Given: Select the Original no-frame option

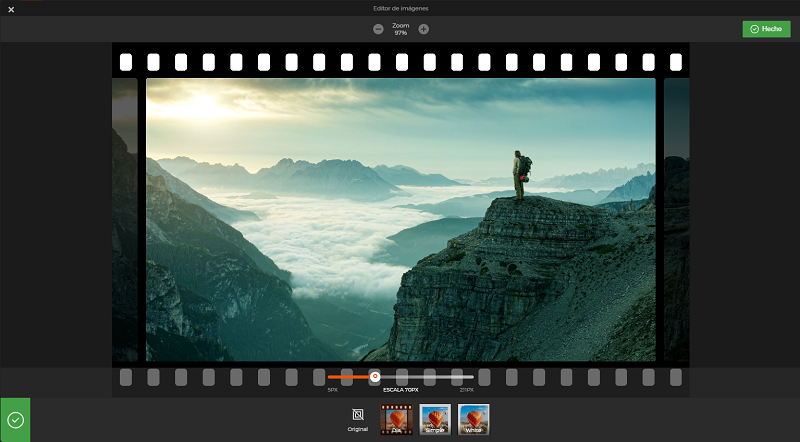Looking at the screenshot, I should tap(358, 419).
